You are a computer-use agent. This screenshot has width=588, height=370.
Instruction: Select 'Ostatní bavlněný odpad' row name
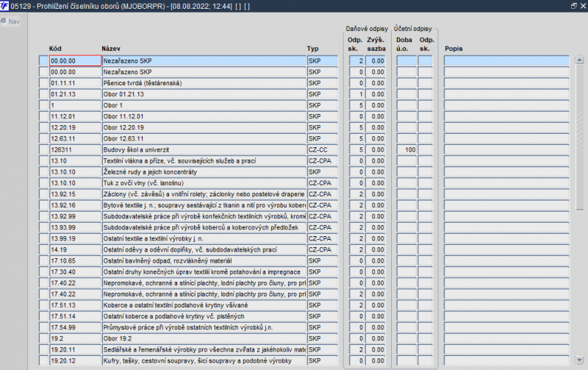pos(204,261)
